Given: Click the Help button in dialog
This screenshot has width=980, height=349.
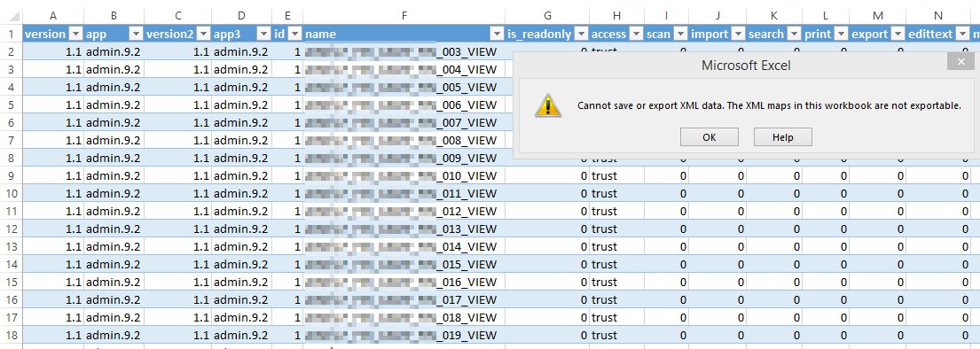Looking at the screenshot, I should 782,137.
